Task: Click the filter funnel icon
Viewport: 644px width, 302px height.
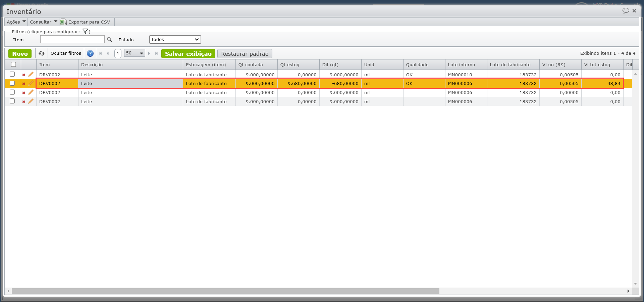Action: point(85,32)
